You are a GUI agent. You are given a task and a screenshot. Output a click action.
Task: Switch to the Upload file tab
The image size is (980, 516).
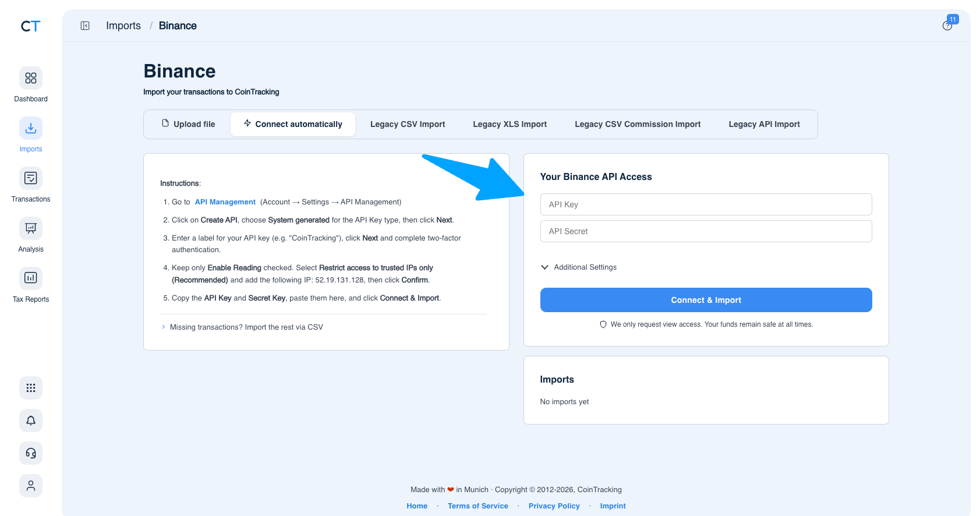point(188,124)
